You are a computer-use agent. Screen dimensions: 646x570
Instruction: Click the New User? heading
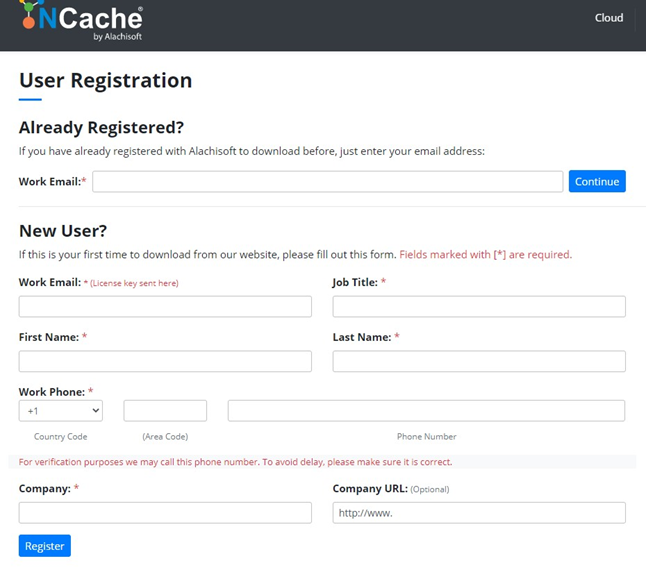pos(63,231)
